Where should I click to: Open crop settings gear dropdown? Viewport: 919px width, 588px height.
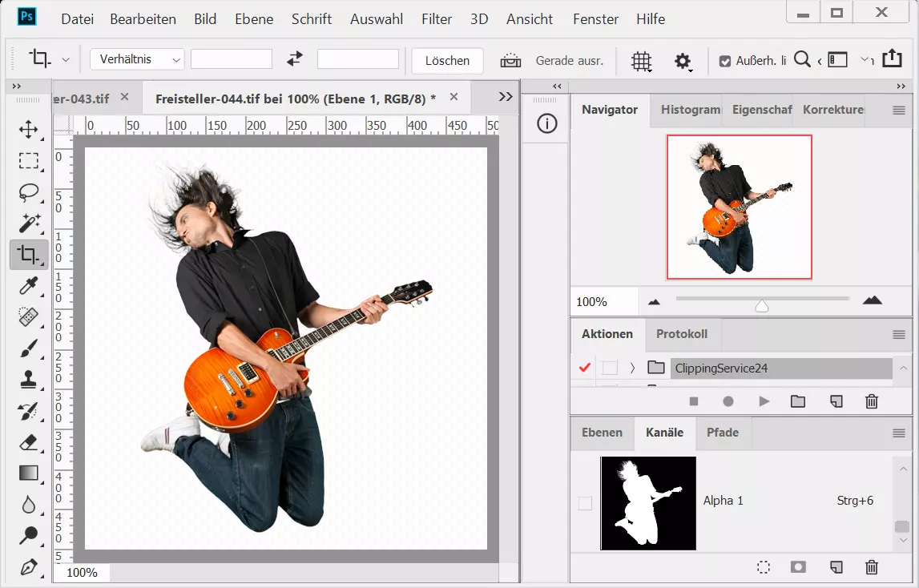click(683, 61)
